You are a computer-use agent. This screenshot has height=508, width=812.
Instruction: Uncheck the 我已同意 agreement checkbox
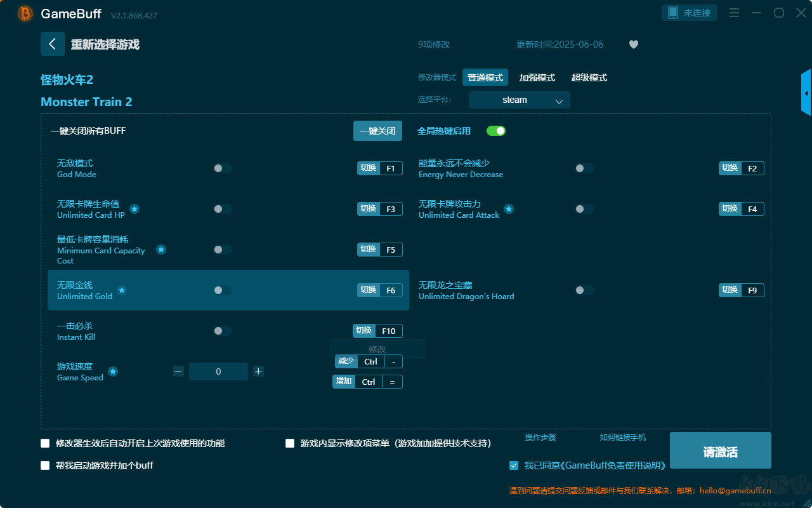pos(514,465)
